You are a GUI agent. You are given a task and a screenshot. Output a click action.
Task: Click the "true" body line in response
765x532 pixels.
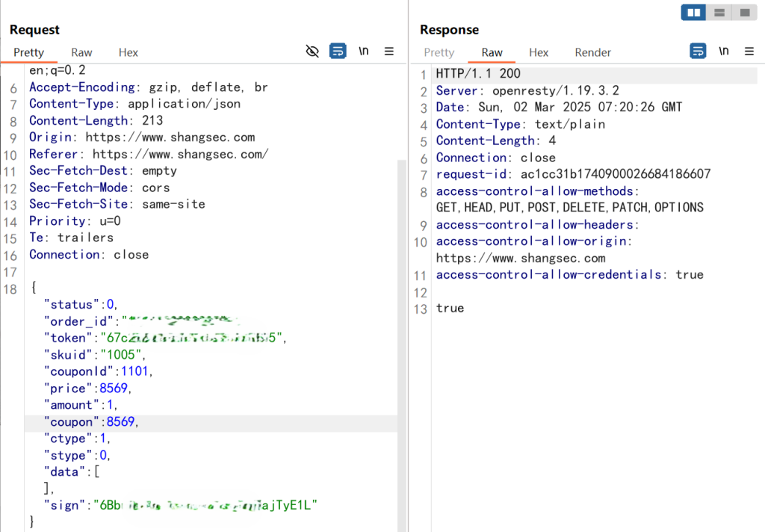click(x=450, y=308)
